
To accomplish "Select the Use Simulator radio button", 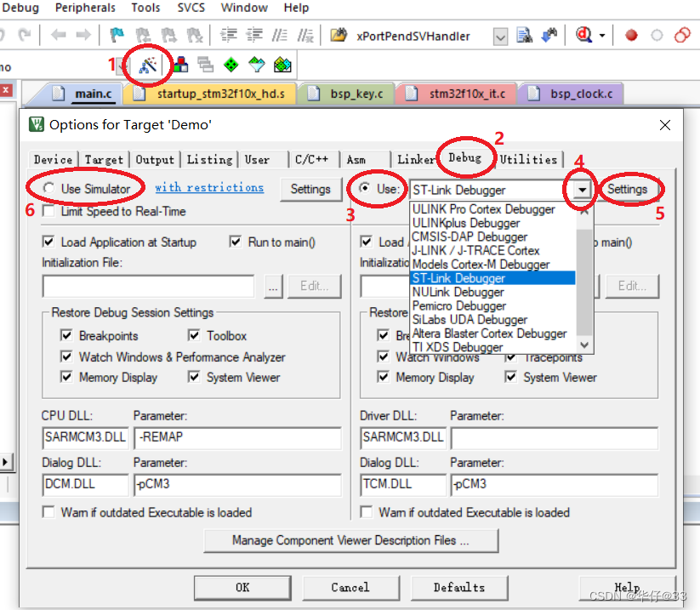I will (x=48, y=189).
